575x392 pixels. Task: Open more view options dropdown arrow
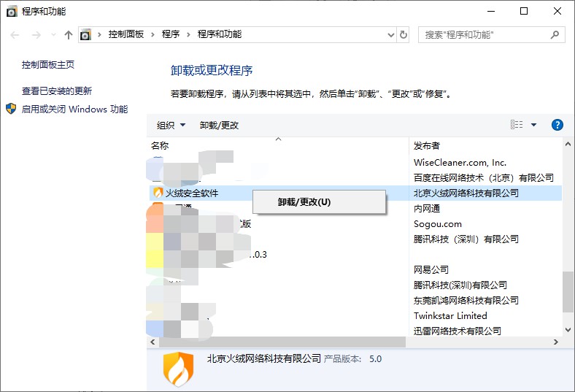[x=533, y=125]
